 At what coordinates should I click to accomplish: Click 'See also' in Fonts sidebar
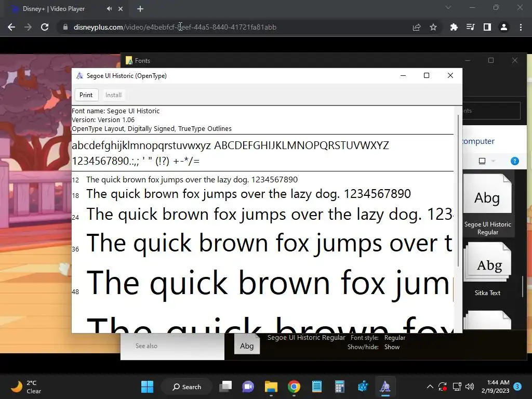pos(146,346)
